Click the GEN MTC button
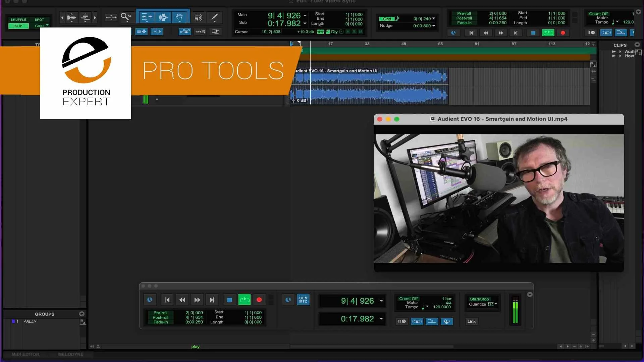The width and height of the screenshot is (644, 362). [303, 300]
